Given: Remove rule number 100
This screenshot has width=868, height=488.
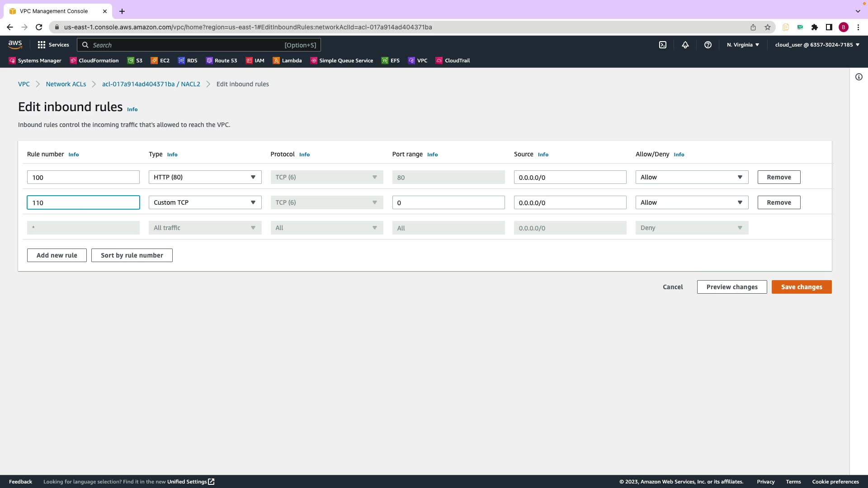Looking at the screenshot, I should tap(778, 177).
